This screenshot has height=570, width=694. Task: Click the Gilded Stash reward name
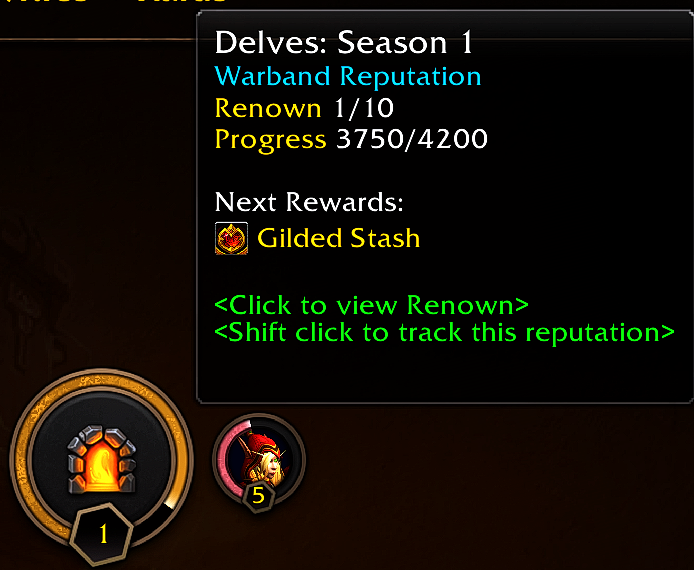click(x=339, y=239)
